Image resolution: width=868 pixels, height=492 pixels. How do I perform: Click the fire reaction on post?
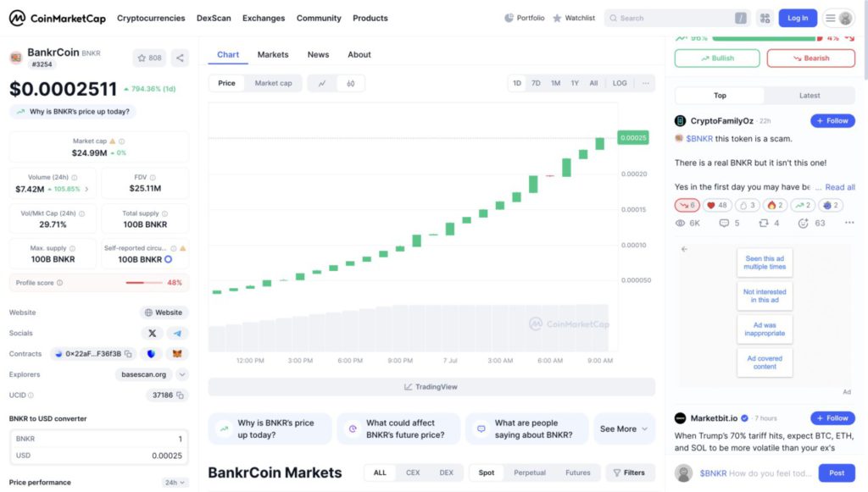[x=775, y=205]
